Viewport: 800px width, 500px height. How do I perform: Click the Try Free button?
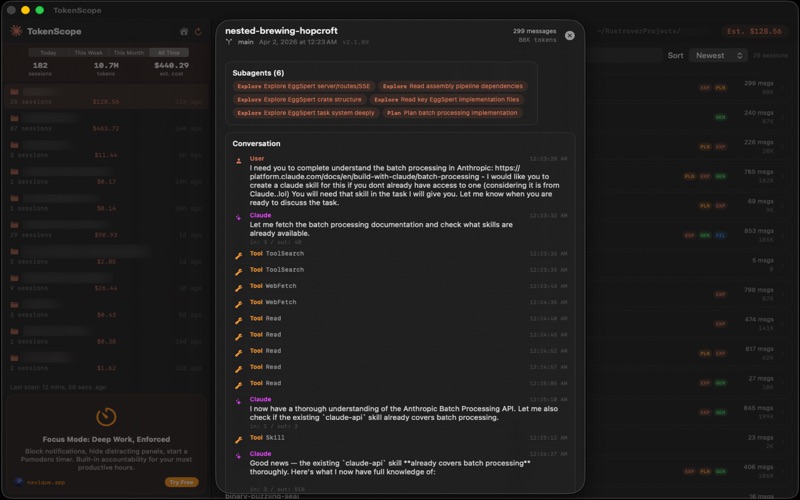(181, 482)
